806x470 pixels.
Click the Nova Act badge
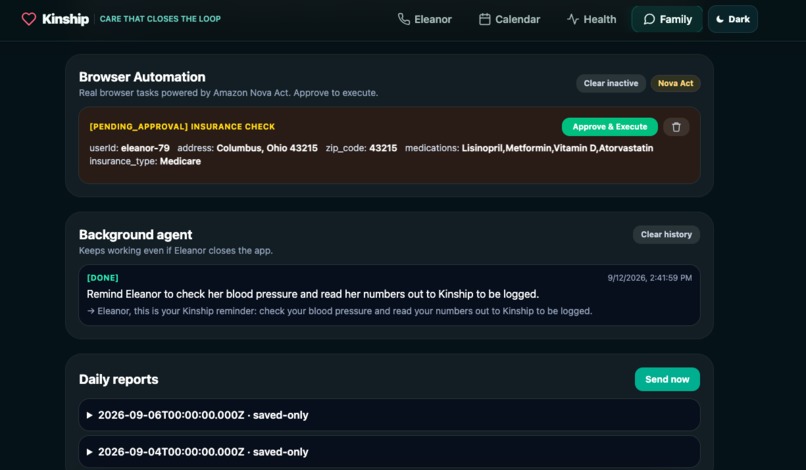(675, 83)
